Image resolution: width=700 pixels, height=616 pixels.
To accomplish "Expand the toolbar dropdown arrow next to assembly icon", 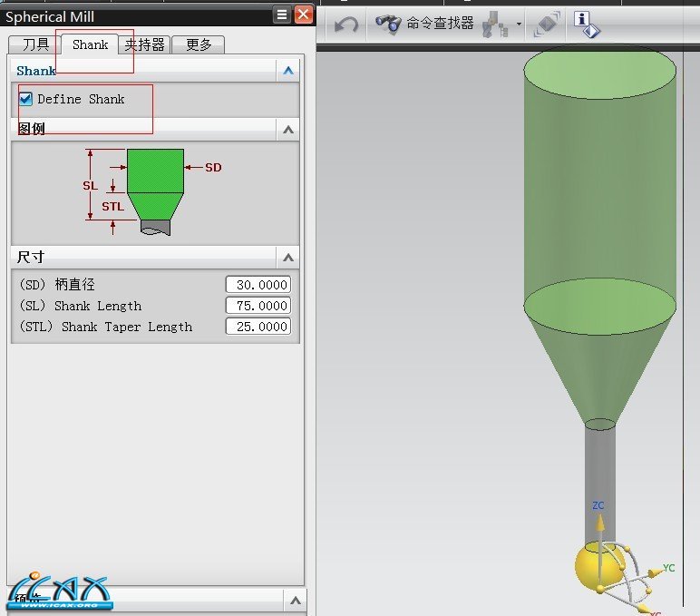I will (x=520, y=24).
